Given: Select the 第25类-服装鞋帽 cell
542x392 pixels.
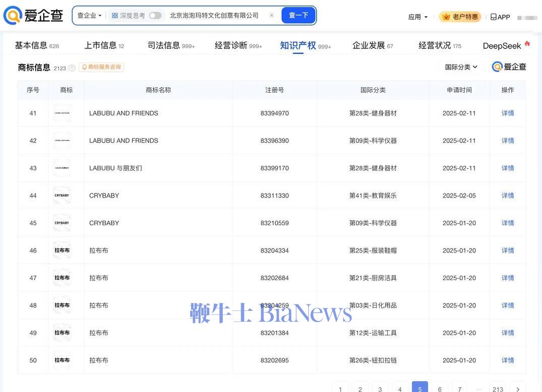Looking at the screenshot, I should pos(373,250).
